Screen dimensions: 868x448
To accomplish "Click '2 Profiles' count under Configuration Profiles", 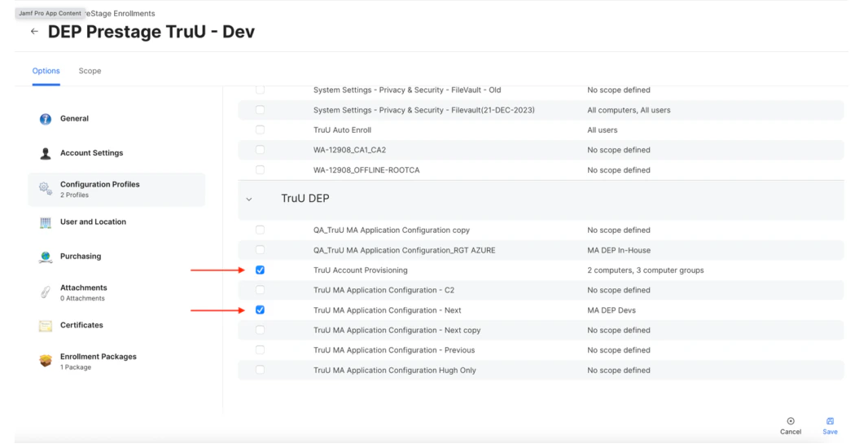I will (74, 195).
